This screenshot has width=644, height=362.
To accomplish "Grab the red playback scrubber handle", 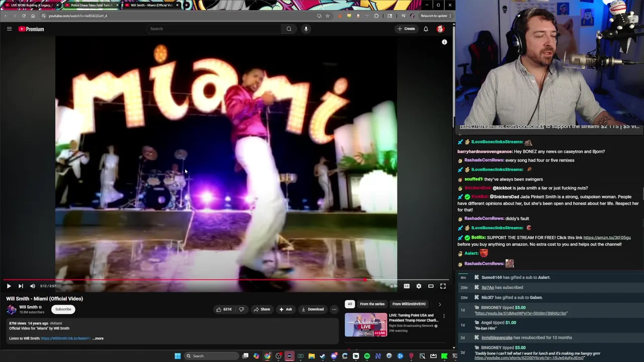I will (364, 280).
